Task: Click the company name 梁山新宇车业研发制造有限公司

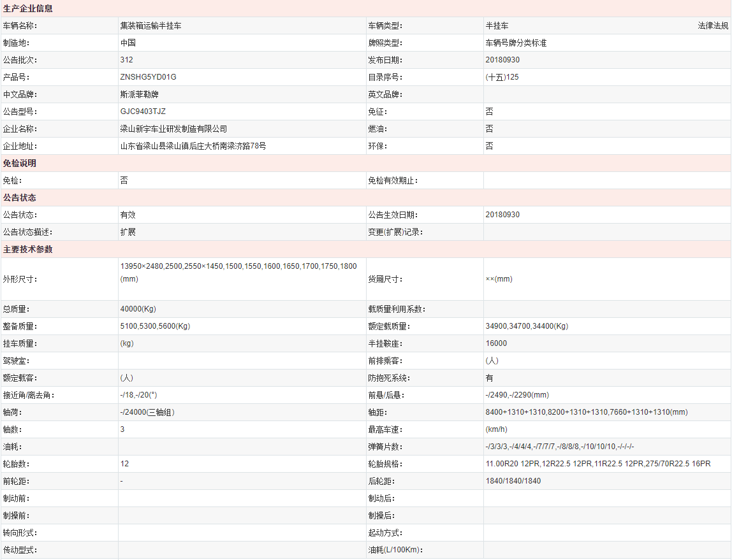Action: (173, 129)
